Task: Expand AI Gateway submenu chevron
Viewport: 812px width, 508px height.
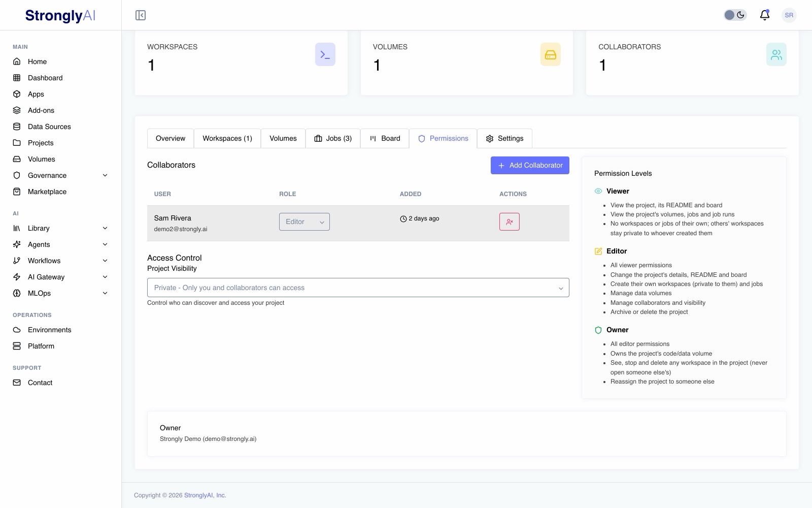Action: coord(105,277)
